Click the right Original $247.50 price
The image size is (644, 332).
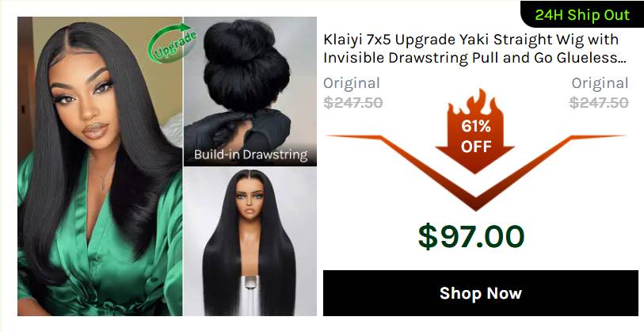(599, 93)
